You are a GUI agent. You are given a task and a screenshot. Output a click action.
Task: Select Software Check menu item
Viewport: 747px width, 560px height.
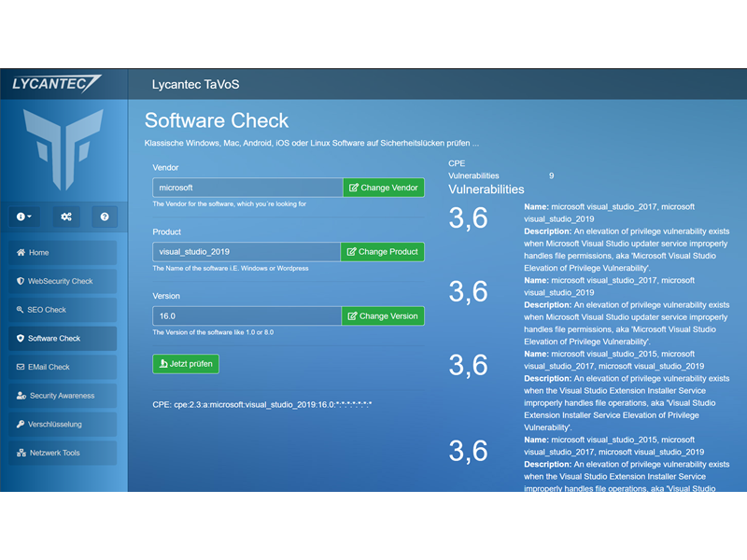[x=63, y=338]
